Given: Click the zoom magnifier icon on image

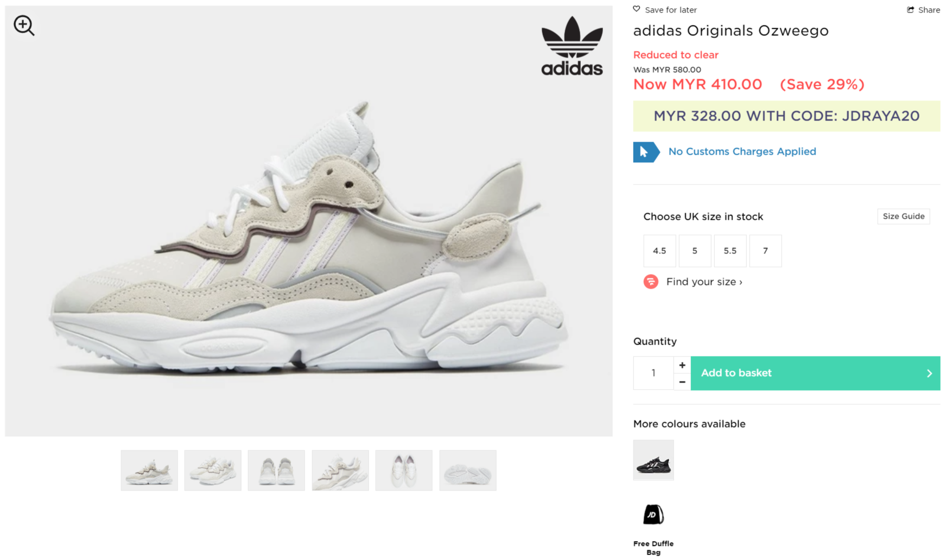Looking at the screenshot, I should (x=24, y=26).
